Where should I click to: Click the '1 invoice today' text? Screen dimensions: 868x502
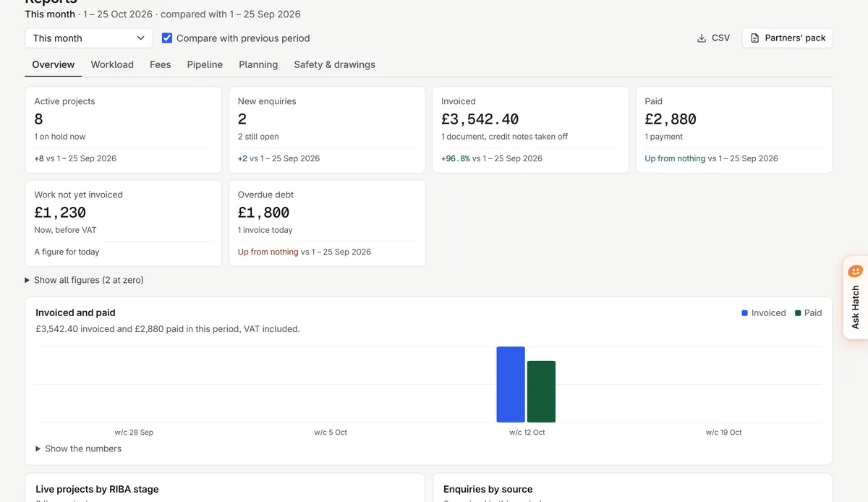265,230
